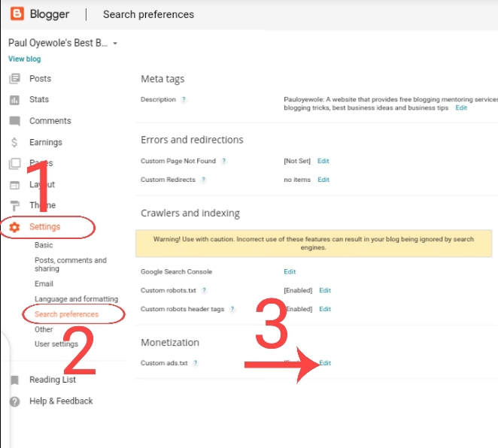Viewport: 498px width, 448px height.
Task: Click help icon beside Custom Page Not Found
Action: [x=224, y=161]
